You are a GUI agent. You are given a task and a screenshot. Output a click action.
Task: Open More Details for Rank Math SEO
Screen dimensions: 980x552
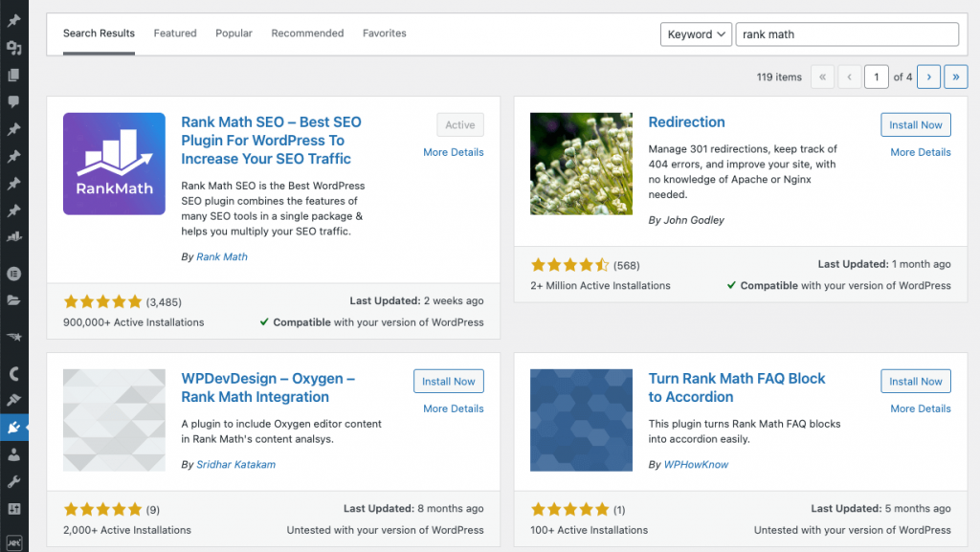pos(453,152)
